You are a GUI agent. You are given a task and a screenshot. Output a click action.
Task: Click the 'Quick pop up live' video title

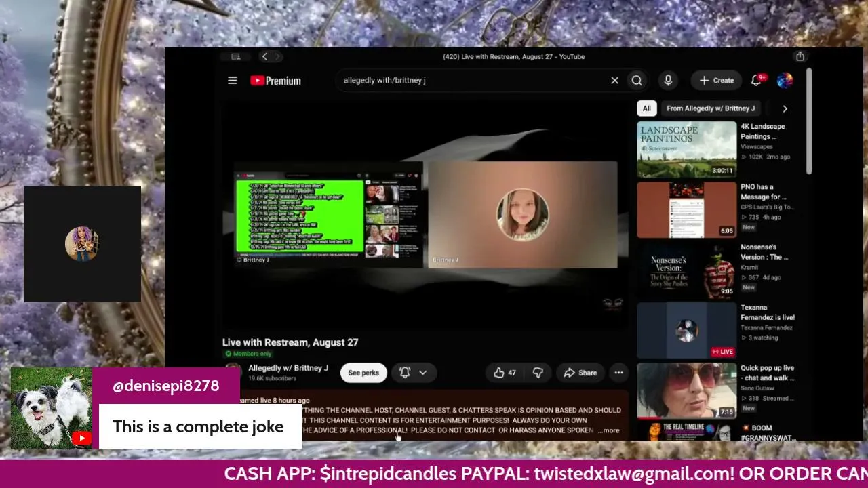click(768, 373)
